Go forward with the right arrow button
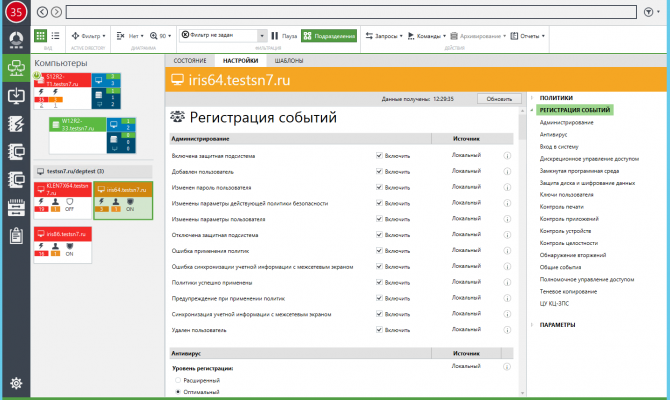 (56, 12)
